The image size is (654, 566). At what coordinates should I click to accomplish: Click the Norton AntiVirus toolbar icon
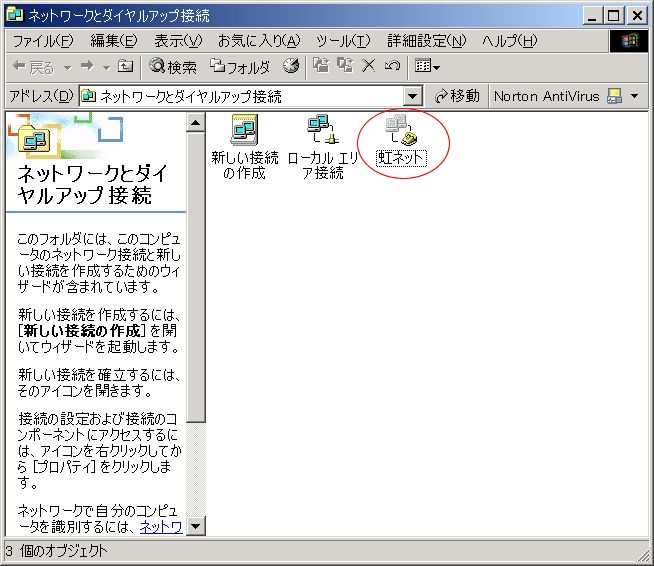(614, 96)
